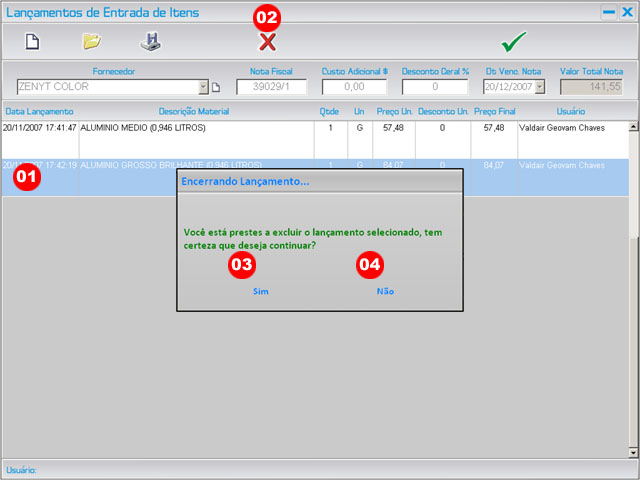Click Sim to confirm deletion
Image resolution: width=640 pixels, height=480 pixels.
coord(260,291)
